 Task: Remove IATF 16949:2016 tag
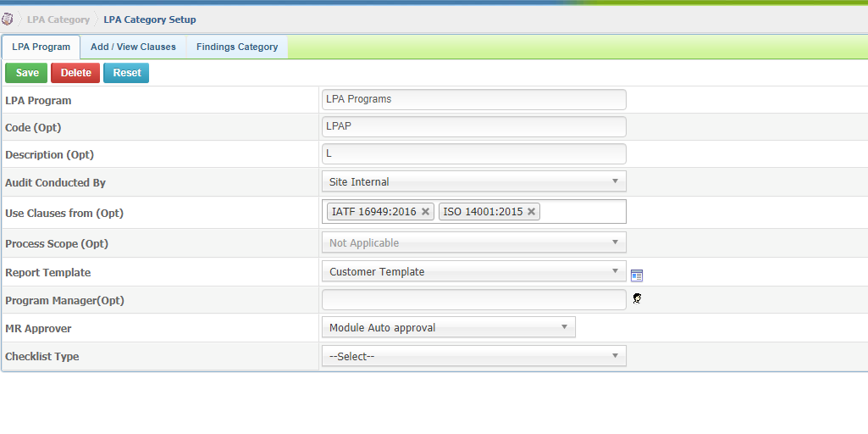coord(425,212)
